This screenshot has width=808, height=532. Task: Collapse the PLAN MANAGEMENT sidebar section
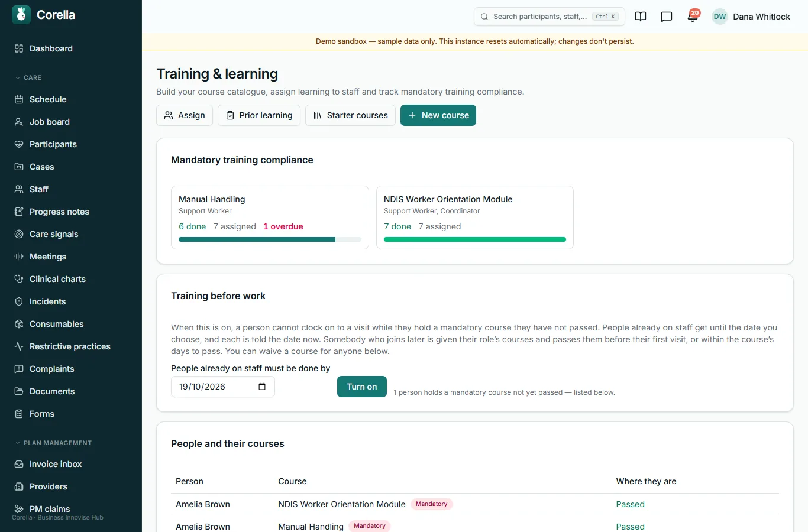53,443
